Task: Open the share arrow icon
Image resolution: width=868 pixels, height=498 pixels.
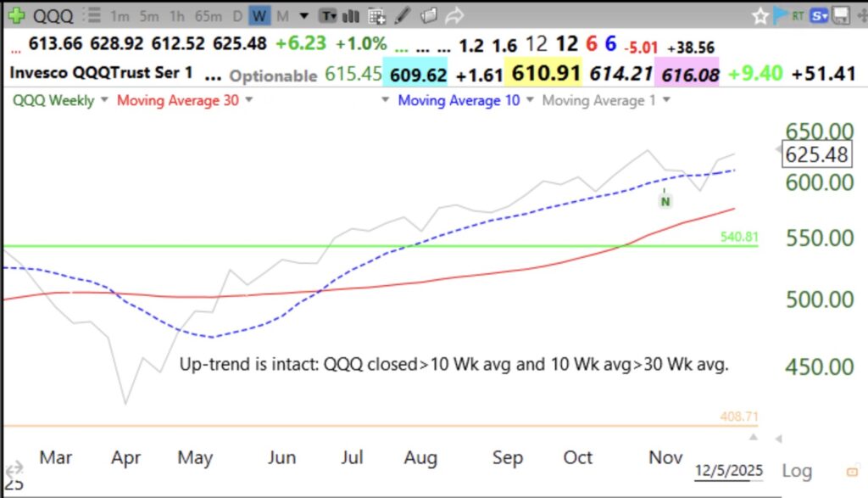Action: 453,14
